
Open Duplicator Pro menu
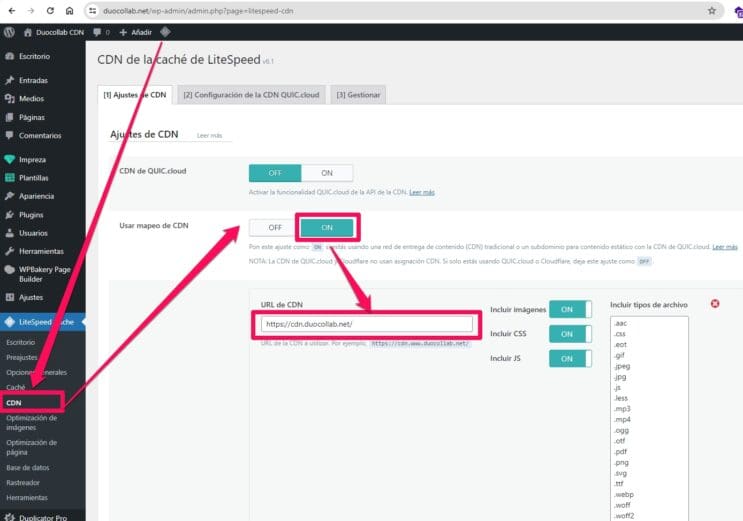(x=43, y=517)
